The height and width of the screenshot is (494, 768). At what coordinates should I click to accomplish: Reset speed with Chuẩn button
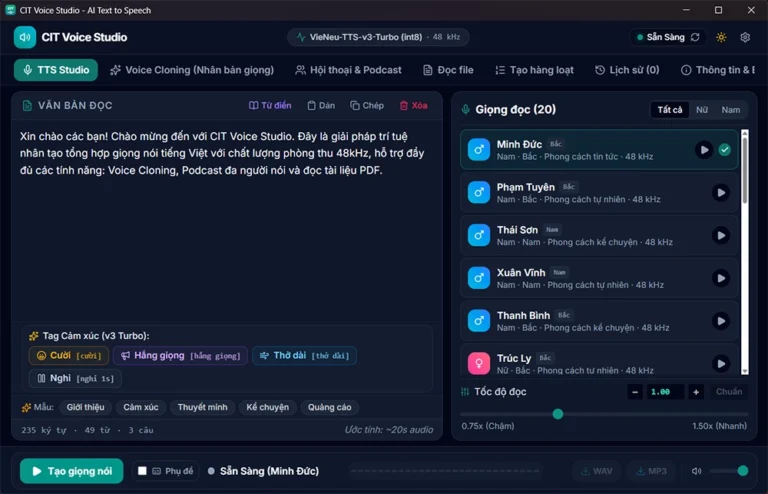729,392
